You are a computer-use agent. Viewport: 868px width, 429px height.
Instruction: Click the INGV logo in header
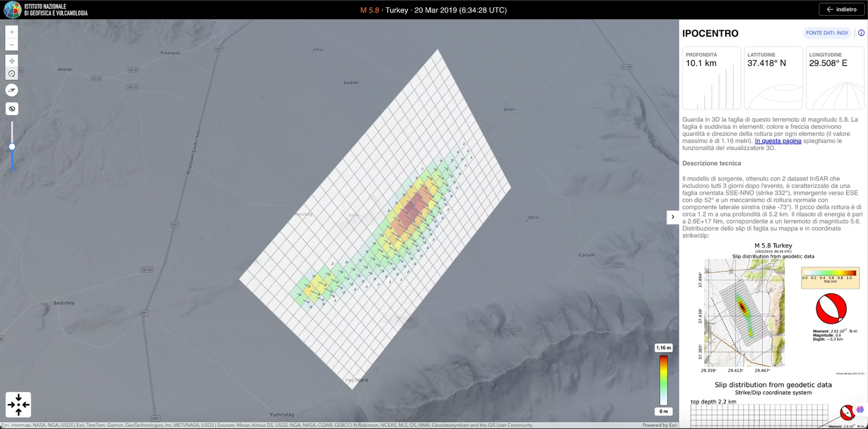pos(13,10)
